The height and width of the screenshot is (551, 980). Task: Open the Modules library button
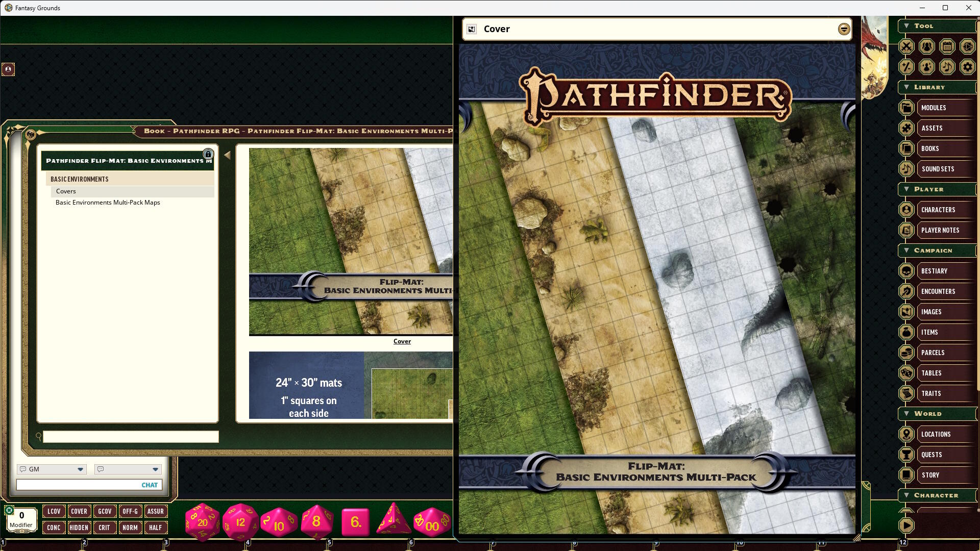pos(946,108)
